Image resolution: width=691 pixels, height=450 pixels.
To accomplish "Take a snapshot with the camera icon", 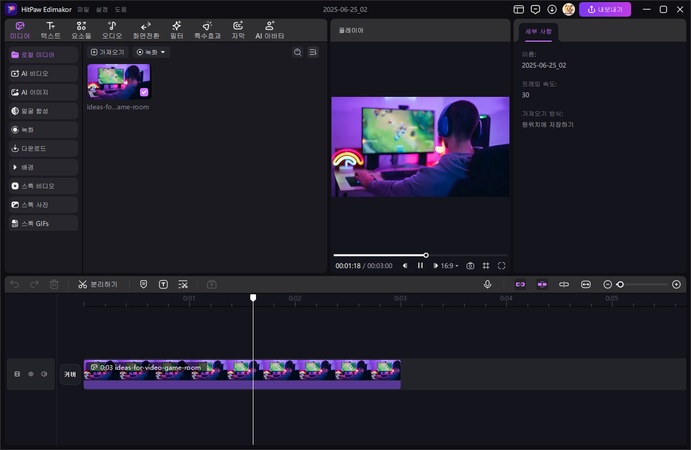I will point(470,266).
